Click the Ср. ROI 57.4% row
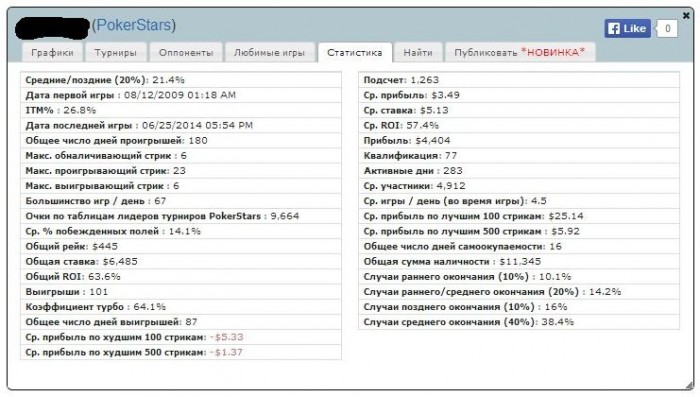 click(x=519, y=125)
